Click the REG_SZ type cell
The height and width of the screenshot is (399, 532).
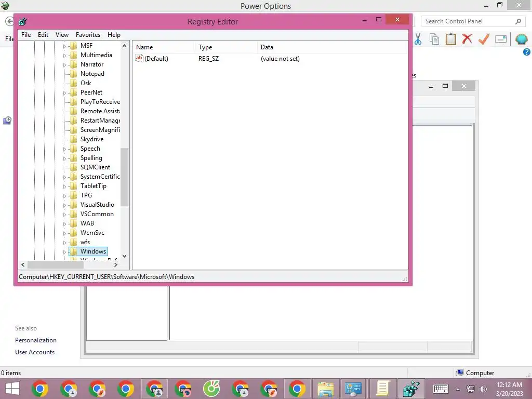point(208,59)
